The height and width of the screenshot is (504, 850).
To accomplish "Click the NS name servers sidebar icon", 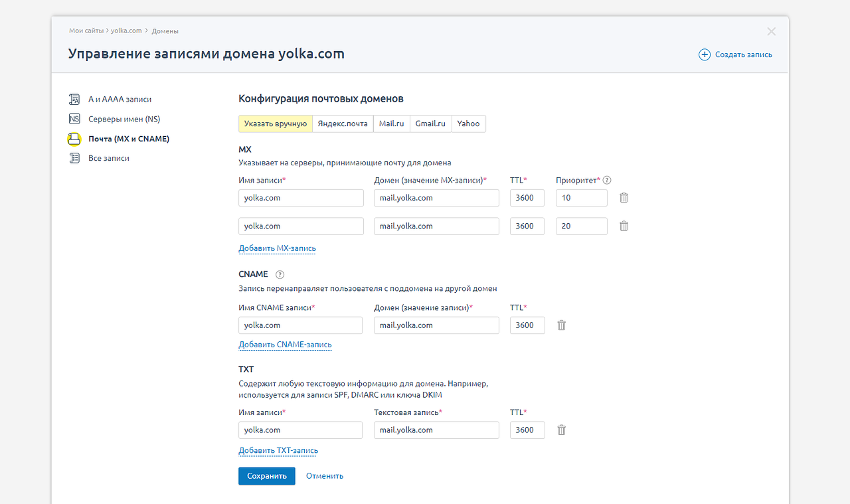I will (x=74, y=120).
